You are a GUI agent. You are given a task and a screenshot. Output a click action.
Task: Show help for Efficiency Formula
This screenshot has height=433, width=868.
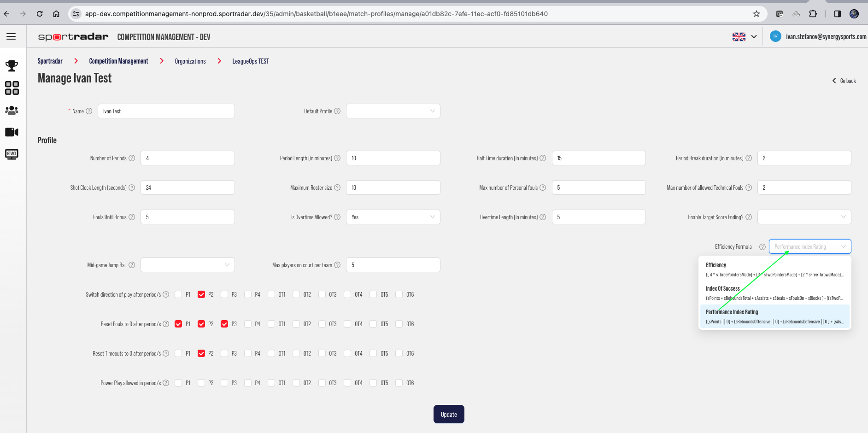[x=762, y=247]
